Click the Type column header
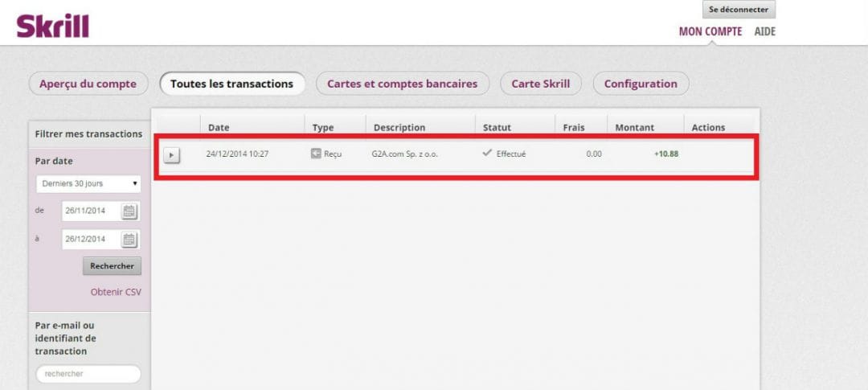 point(323,127)
